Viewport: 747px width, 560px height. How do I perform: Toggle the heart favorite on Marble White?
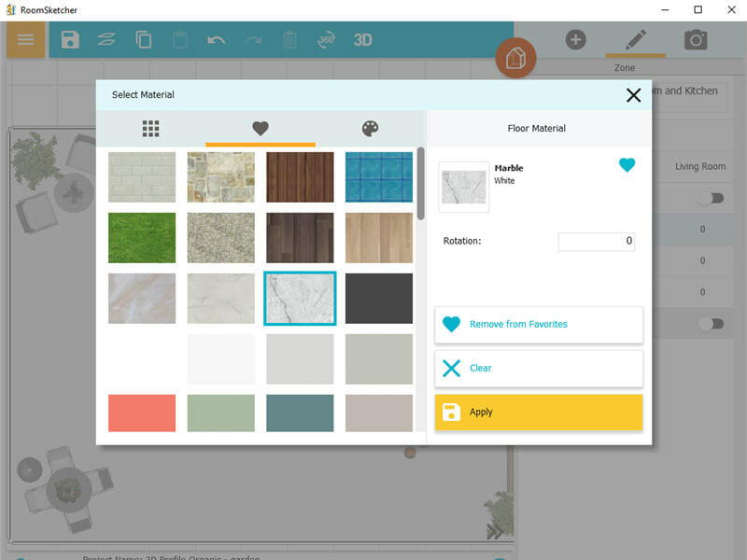coord(627,165)
